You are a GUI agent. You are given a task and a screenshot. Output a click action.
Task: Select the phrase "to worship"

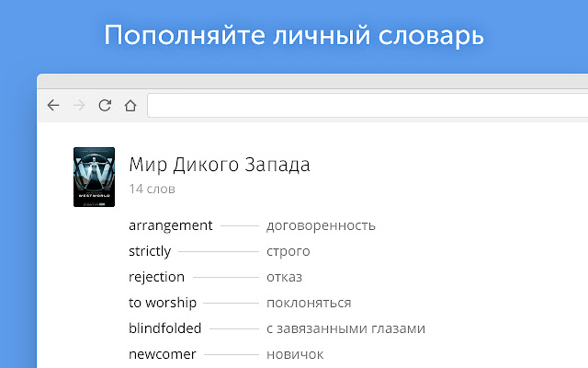[163, 303]
